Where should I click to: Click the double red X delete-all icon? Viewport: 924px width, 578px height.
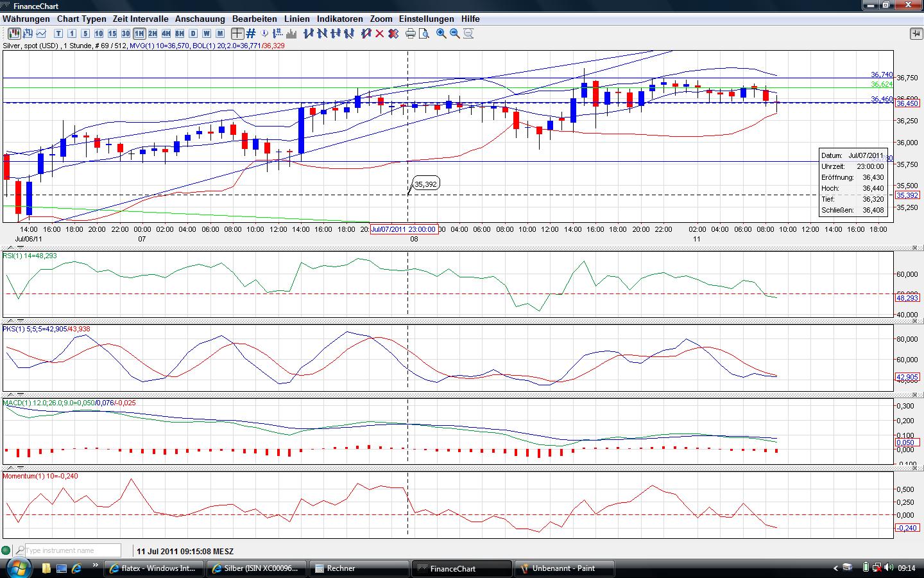[392, 33]
